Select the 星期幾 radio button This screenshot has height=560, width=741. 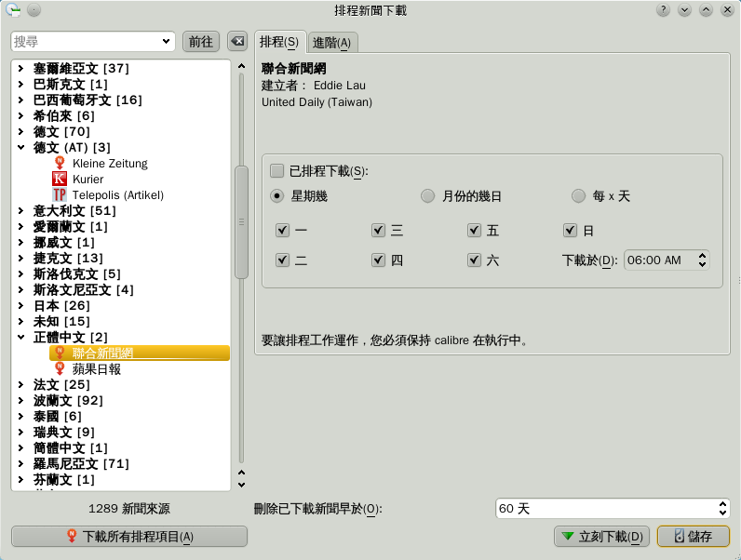(x=276, y=196)
